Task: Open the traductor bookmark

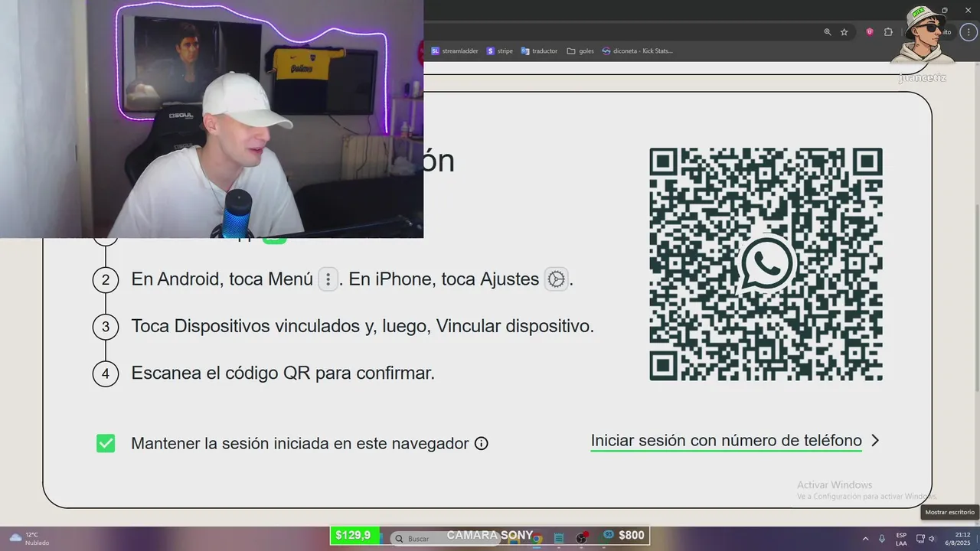Action: [x=539, y=51]
